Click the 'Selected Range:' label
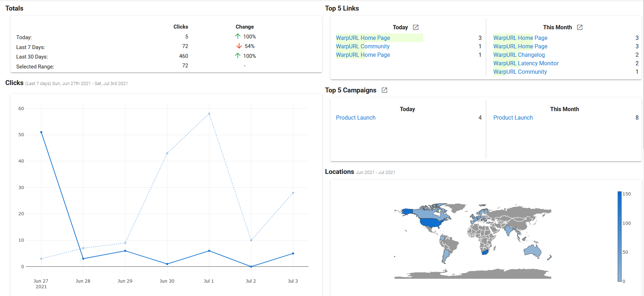 (35, 66)
